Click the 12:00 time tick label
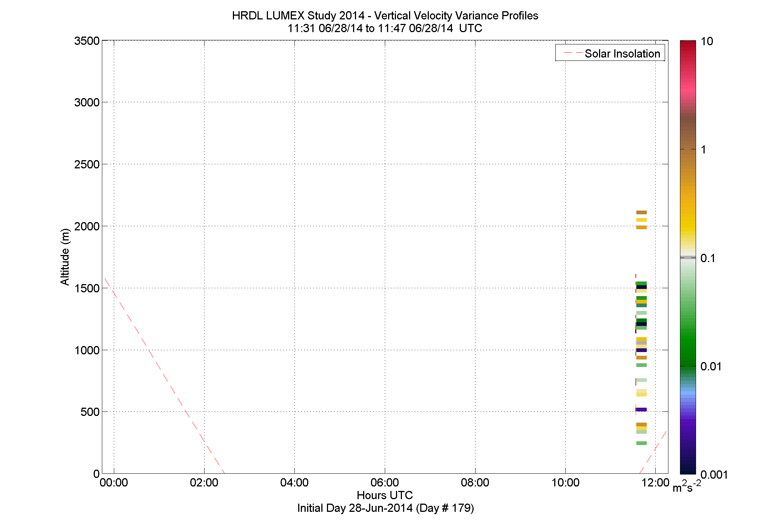Viewport: 783px width, 532px height. click(x=655, y=482)
